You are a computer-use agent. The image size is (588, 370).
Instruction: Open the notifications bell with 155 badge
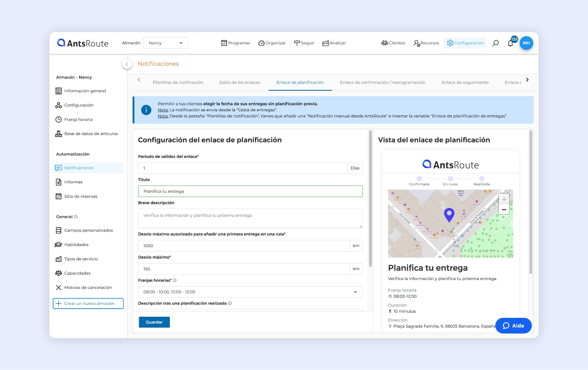click(x=510, y=43)
